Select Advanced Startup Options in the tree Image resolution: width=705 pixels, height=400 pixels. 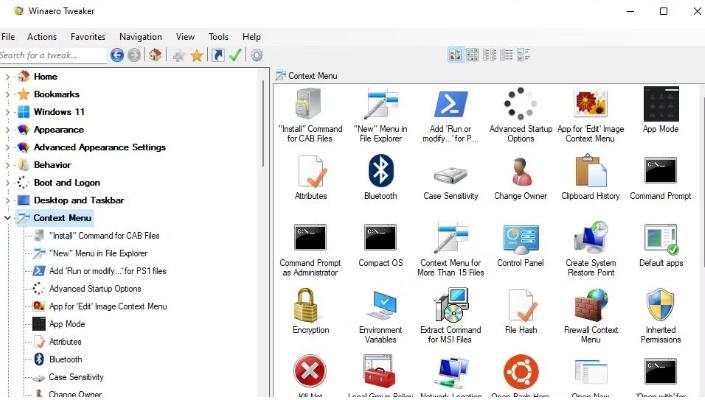pyautogui.click(x=95, y=289)
